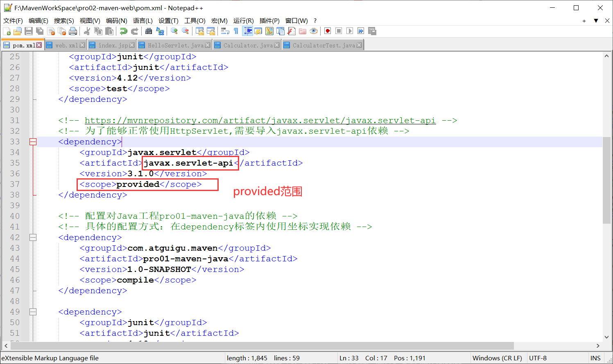Switch to the HelloServlet.java tab
Screen dimensions: 613x364
pos(175,45)
